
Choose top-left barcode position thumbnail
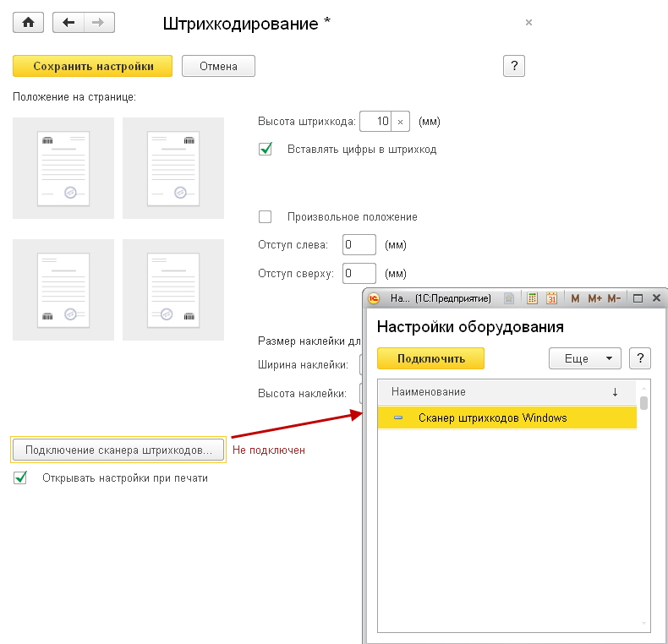(63, 168)
